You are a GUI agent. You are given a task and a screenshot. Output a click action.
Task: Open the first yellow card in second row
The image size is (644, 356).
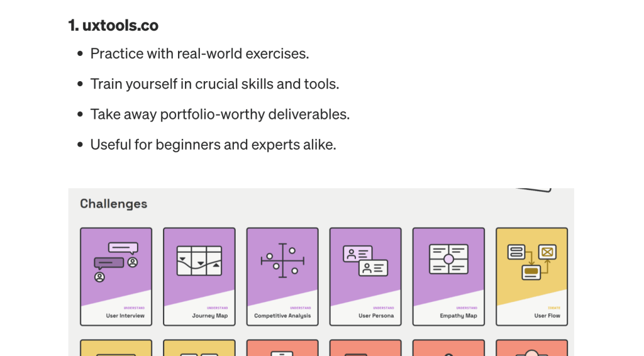[116, 348]
